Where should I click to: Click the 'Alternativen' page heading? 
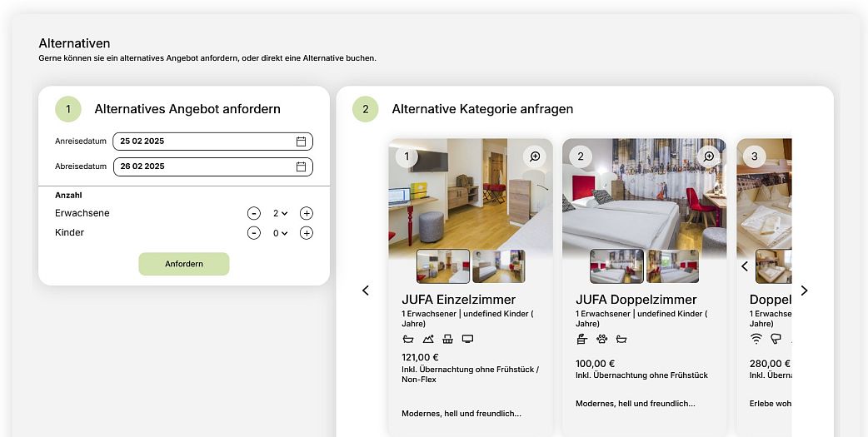[x=74, y=43]
